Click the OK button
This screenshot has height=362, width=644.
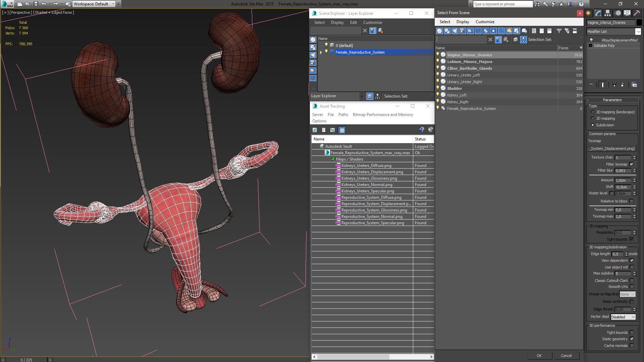pos(539,356)
